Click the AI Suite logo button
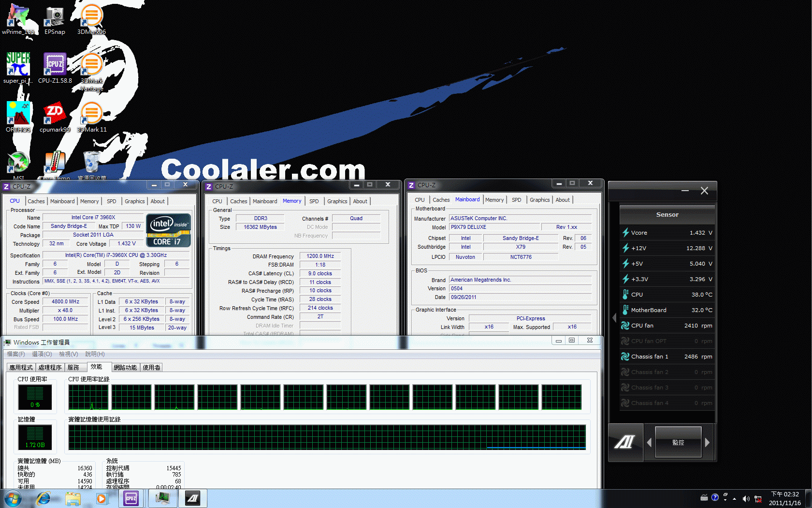 pyautogui.click(x=625, y=442)
